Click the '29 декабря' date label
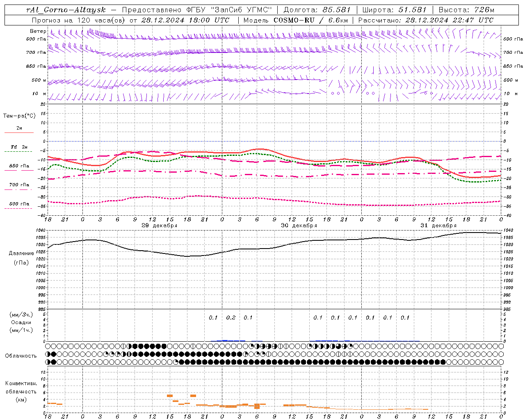This screenshot has height=420, width=525. click(x=160, y=226)
